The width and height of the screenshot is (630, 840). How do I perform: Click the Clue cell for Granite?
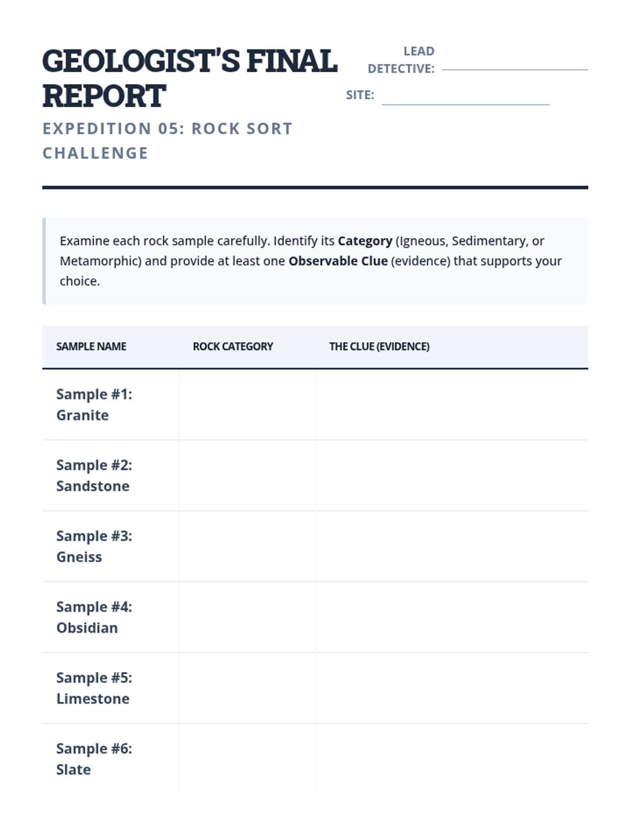point(451,405)
